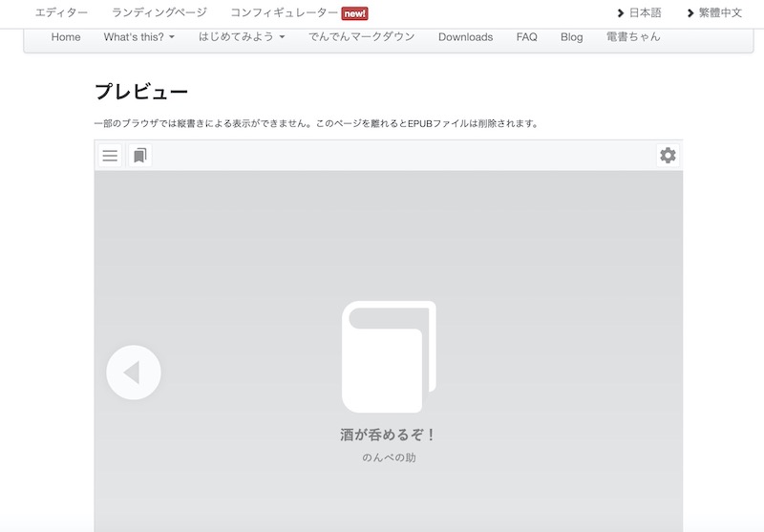764x532 pixels.
Task: Click the bookmarks icon in reader toolbar
Action: pos(139,156)
